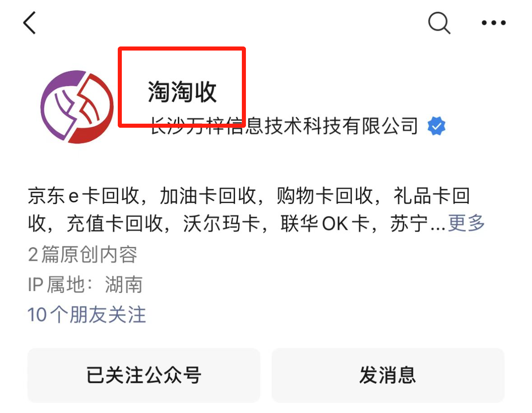Click the 沃尔玛卡 text in the description
This screenshot has height=413, width=532.
222,223
